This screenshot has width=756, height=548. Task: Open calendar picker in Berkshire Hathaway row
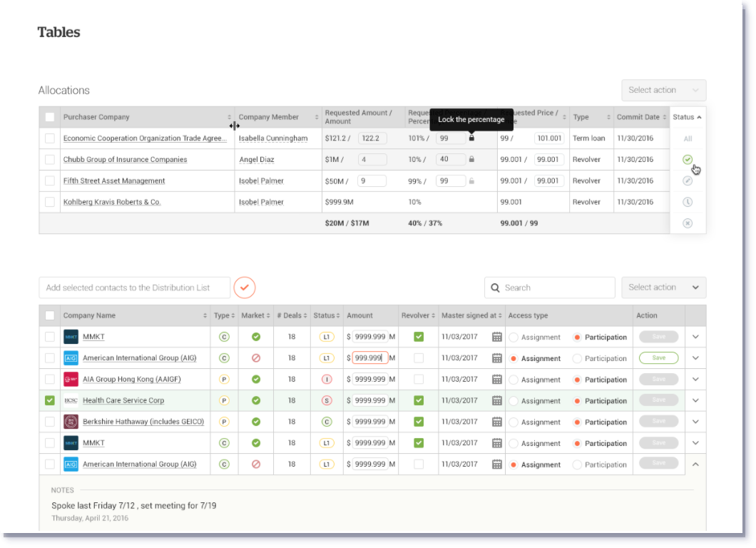click(497, 422)
